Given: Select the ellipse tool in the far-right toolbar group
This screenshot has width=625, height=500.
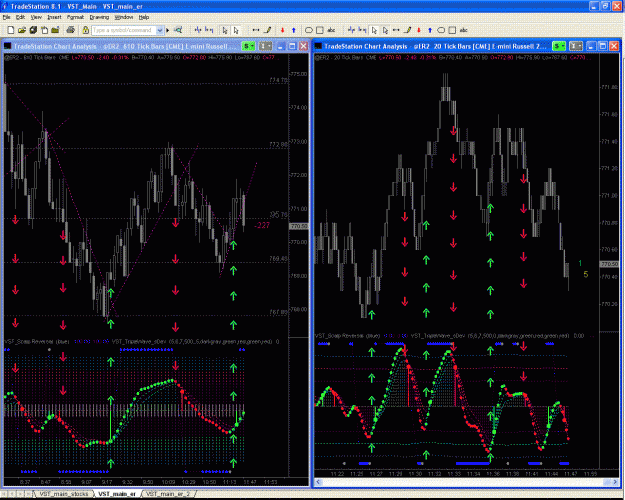Looking at the screenshot, I should (x=441, y=30).
